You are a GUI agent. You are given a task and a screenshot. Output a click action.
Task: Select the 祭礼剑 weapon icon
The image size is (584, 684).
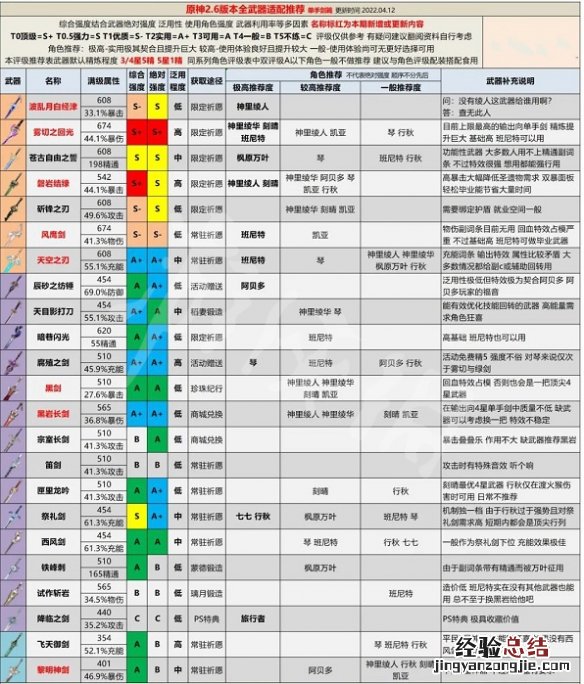click(x=13, y=516)
